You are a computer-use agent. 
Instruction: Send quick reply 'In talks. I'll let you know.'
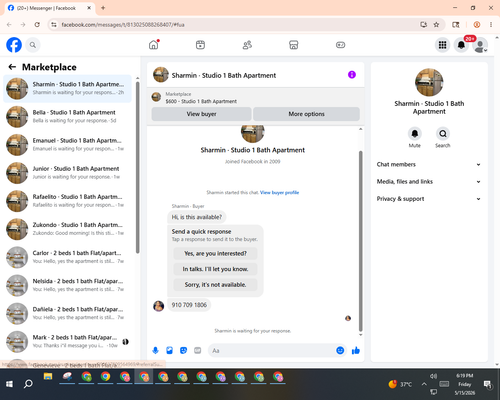pyautogui.click(x=215, y=269)
